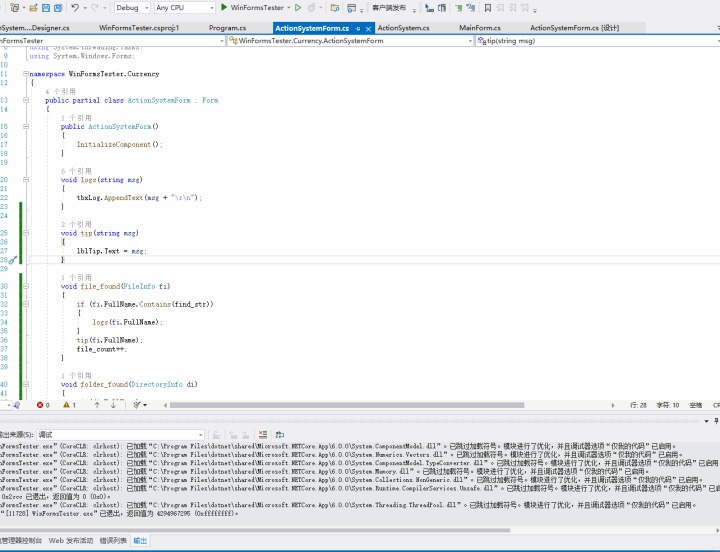Click the decrease indent toolbar icon
Image resolution: width=720 pixels, height=552 pixels.
click(429, 7)
